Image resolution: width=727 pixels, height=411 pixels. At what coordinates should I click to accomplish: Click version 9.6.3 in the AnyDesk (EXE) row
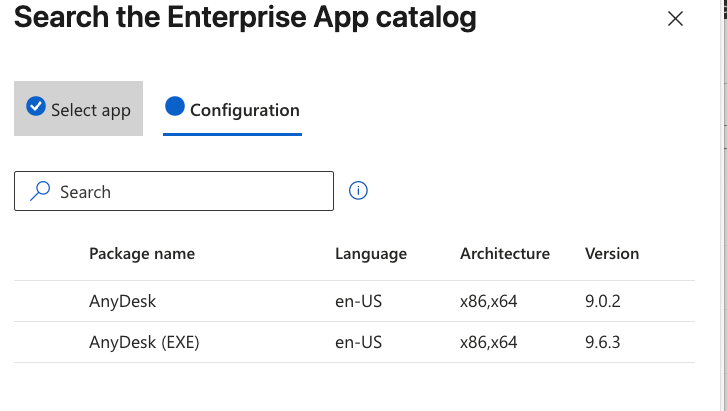coord(604,342)
